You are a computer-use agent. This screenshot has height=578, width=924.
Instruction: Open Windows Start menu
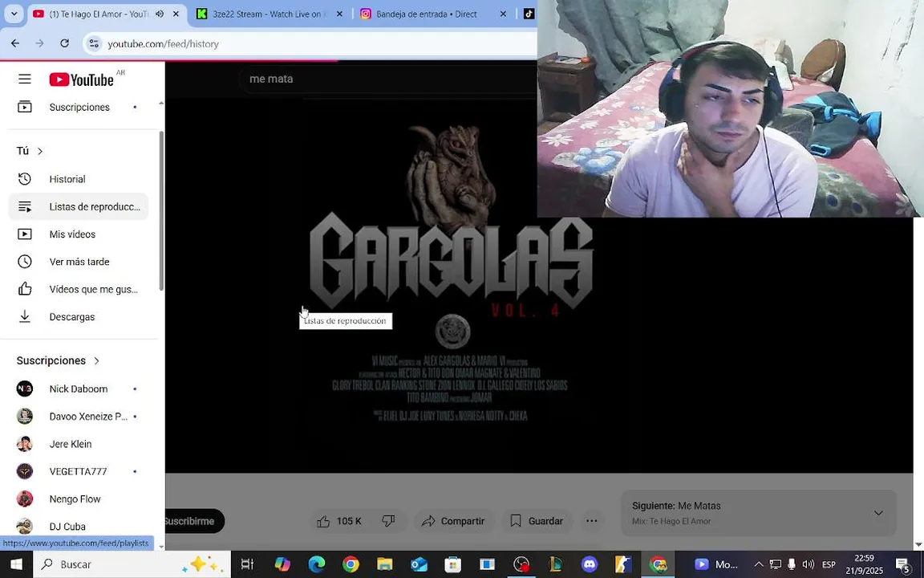[x=16, y=564]
